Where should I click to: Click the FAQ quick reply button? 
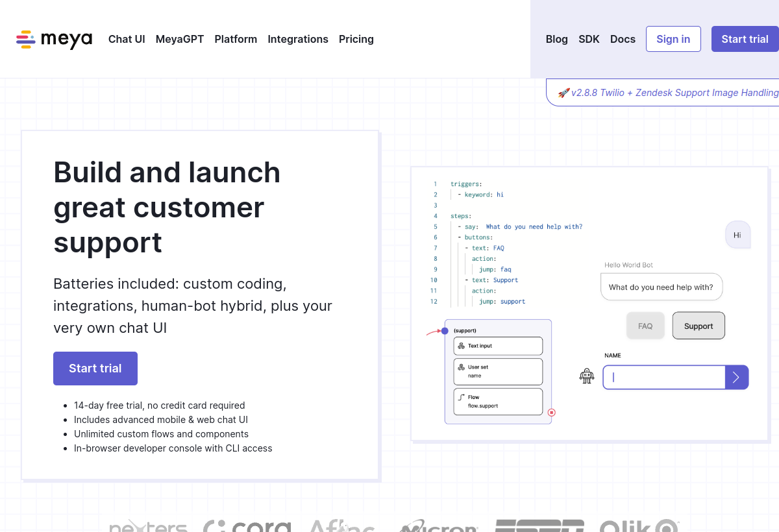645,326
